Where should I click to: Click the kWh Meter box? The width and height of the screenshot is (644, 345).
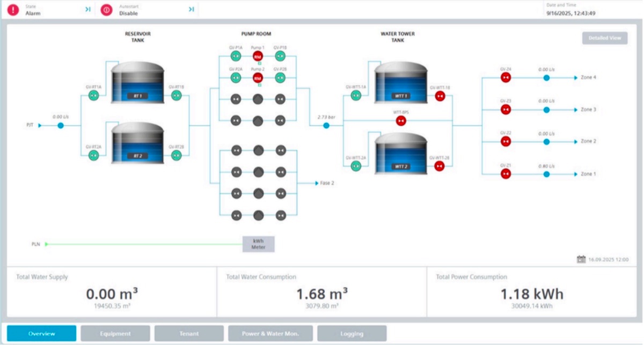tap(259, 244)
